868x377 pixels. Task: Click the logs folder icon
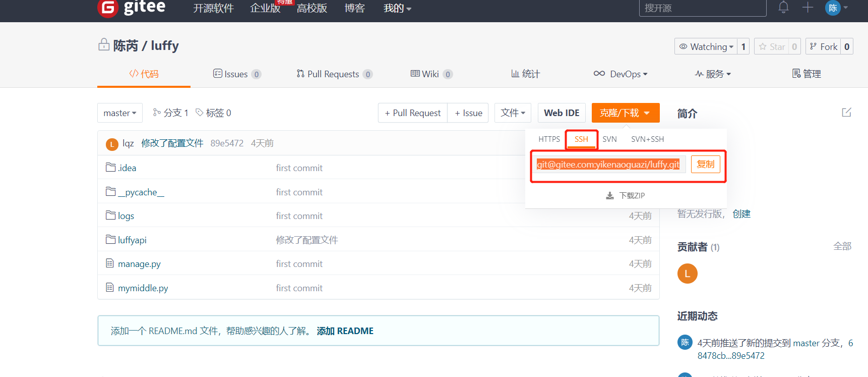click(111, 215)
